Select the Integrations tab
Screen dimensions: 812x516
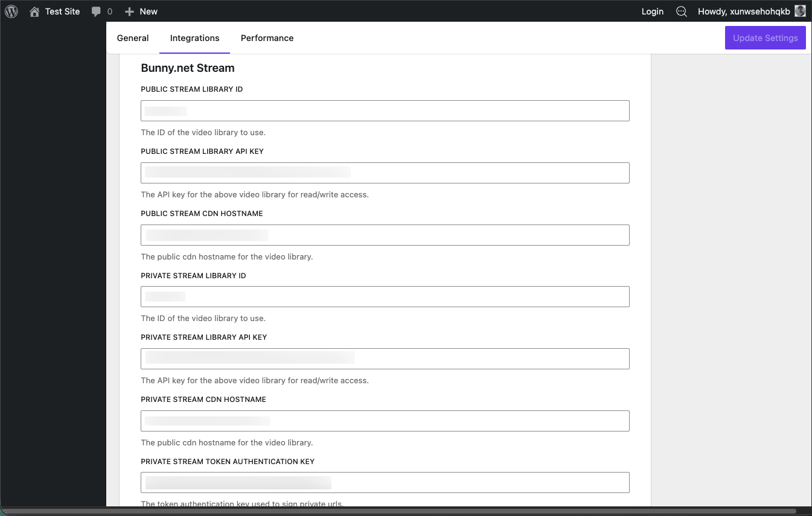click(194, 37)
